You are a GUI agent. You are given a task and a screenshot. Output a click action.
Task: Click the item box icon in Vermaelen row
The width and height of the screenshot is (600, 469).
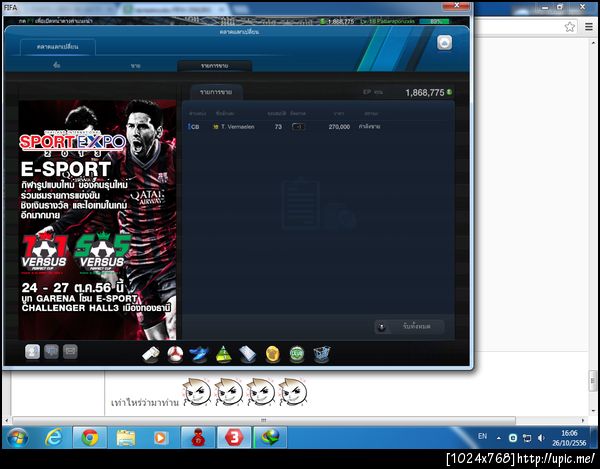pyautogui.click(x=298, y=127)
